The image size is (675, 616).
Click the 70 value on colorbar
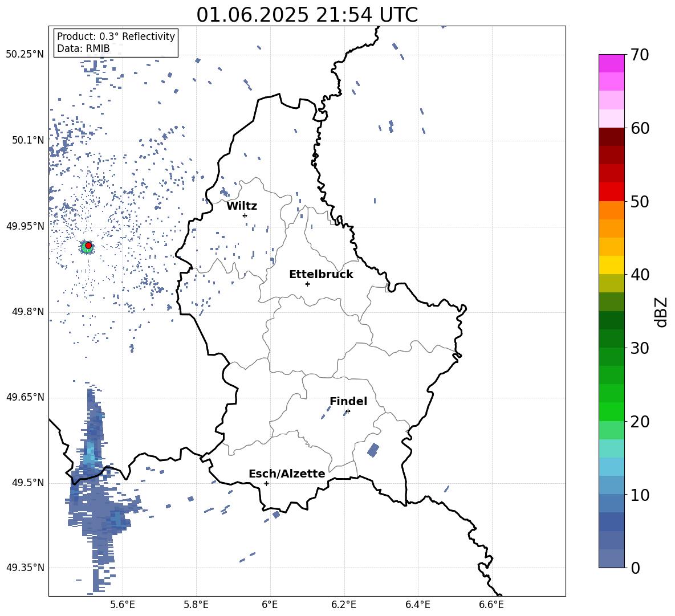[640, 55]
